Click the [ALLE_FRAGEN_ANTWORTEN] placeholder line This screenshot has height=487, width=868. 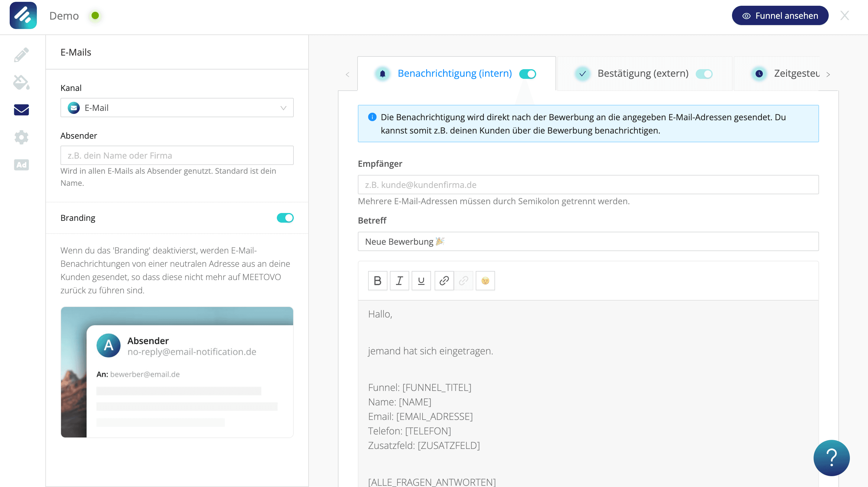432,482
